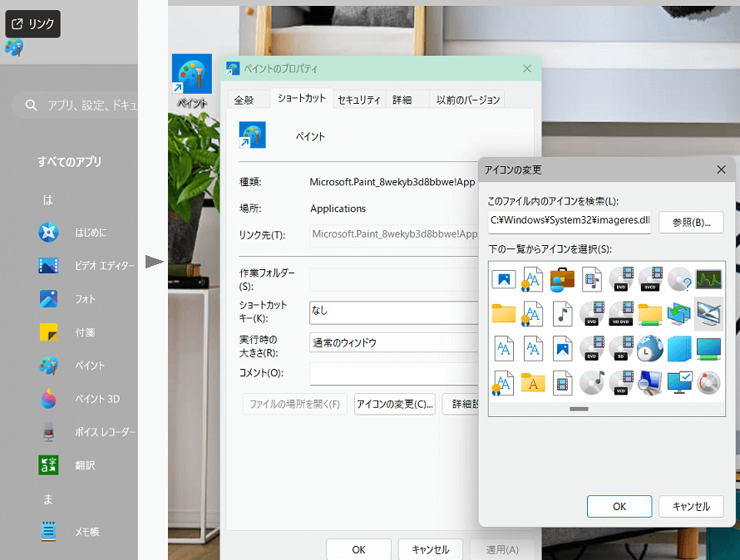Select the music note document icon
This screenshot has height=560, width=740.
click(562, 314)
